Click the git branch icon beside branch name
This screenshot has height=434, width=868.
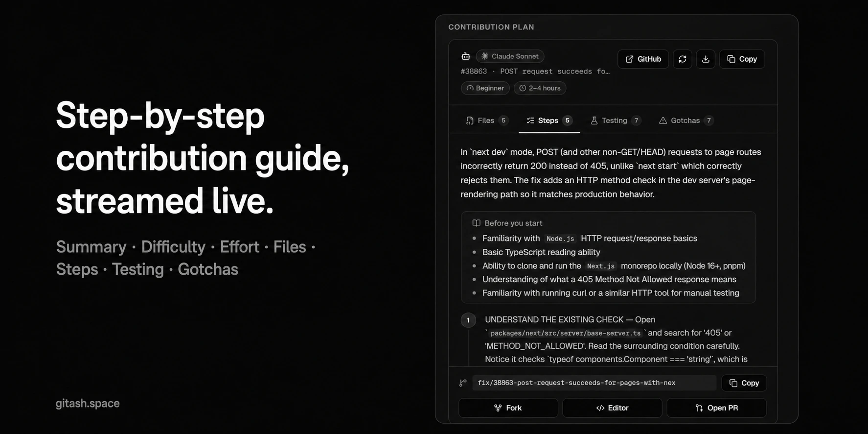[x=463, y=383]
